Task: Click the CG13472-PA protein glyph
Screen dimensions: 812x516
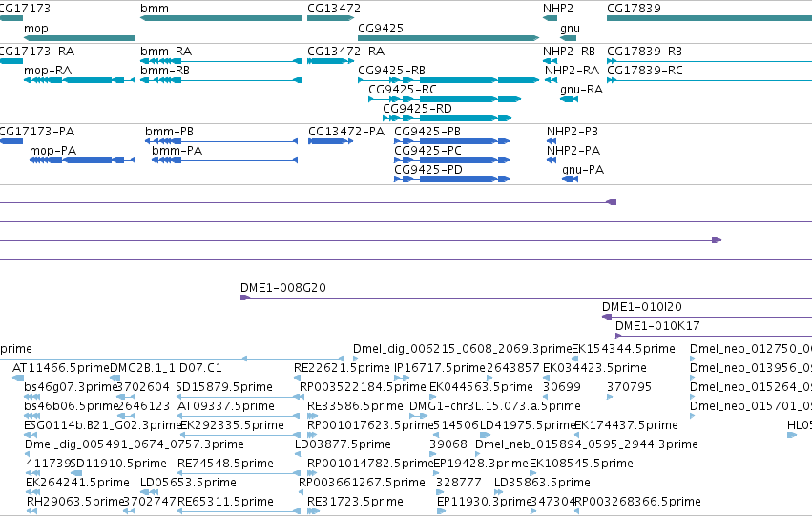Action: click(x=330, y=141)
